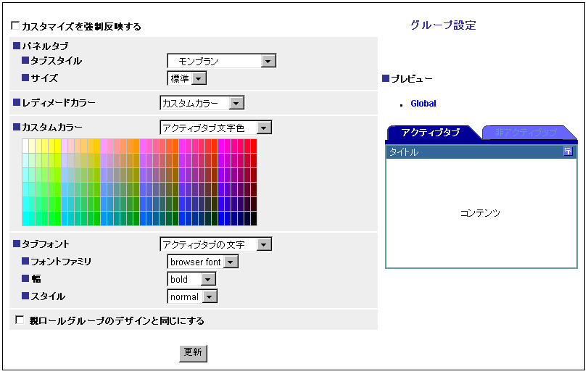Click the icon in the タイトル bar
The image size is (588, 374).
point(568,151)
